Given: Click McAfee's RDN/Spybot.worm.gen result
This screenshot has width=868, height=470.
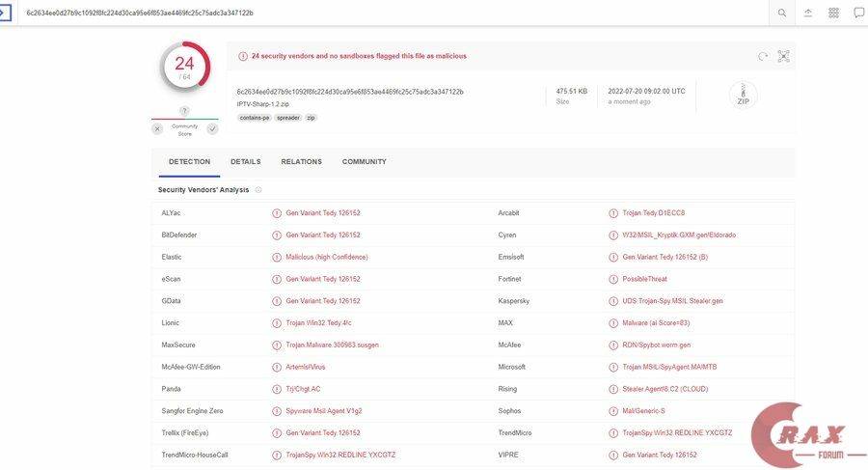Looking at the screenshot, I should tap(657, 345).
